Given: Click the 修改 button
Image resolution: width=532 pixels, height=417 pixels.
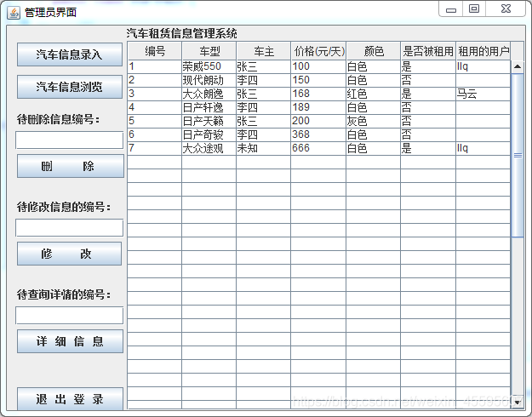Looking at the screenshot, I should 69,254.
